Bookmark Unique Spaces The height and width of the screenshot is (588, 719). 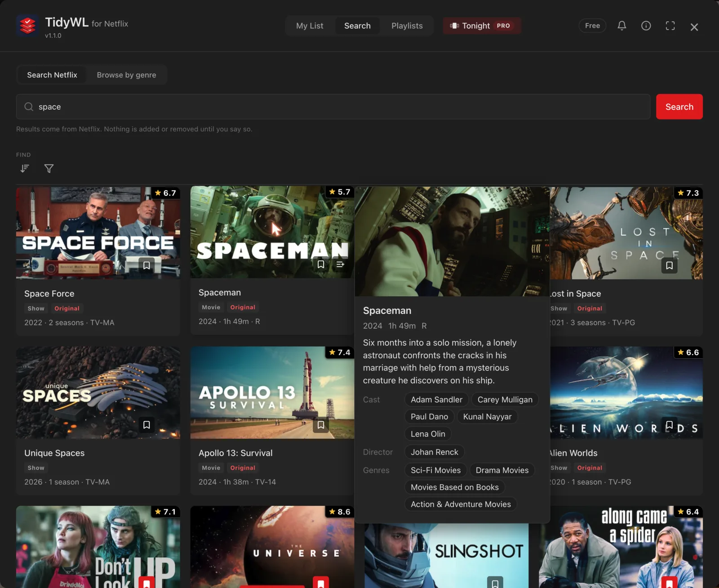146,425
